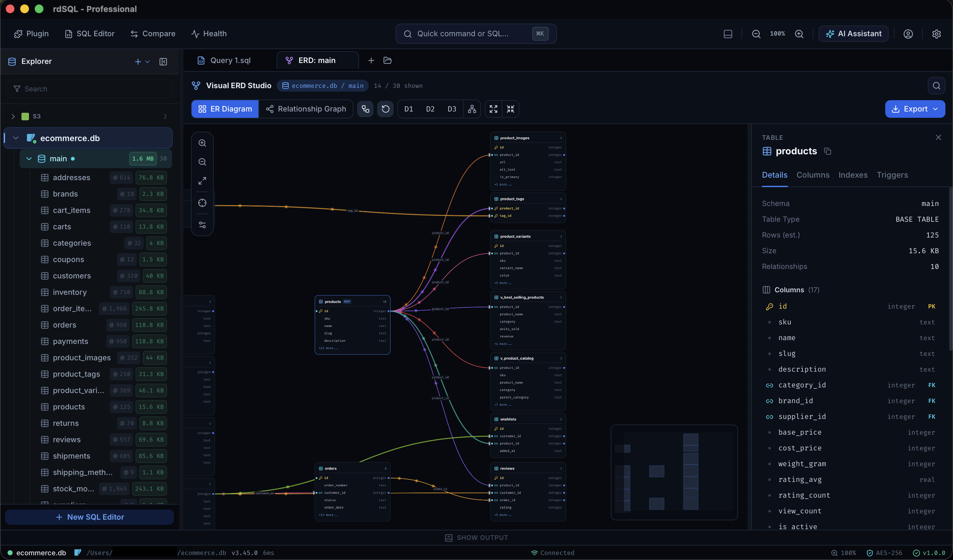
Task: Click the Quick command or SQL search box
Action: (476, 34)
